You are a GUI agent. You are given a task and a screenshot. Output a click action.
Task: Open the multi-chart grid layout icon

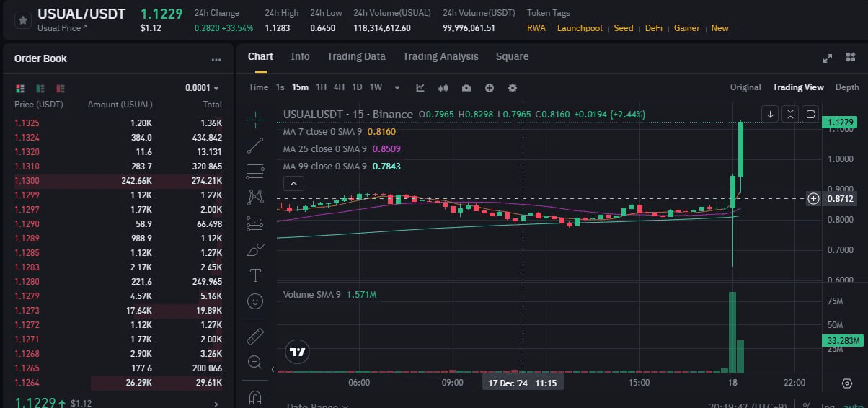(x=852, y=58)
